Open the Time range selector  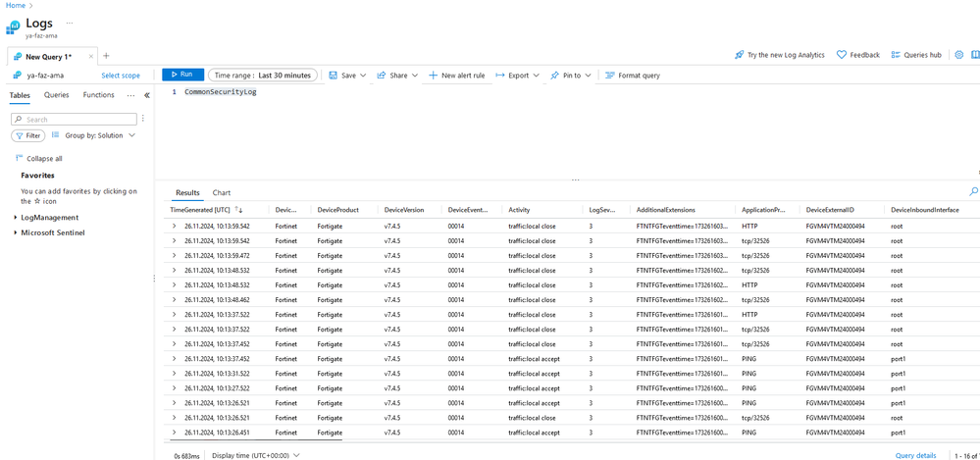coord(262,76)
